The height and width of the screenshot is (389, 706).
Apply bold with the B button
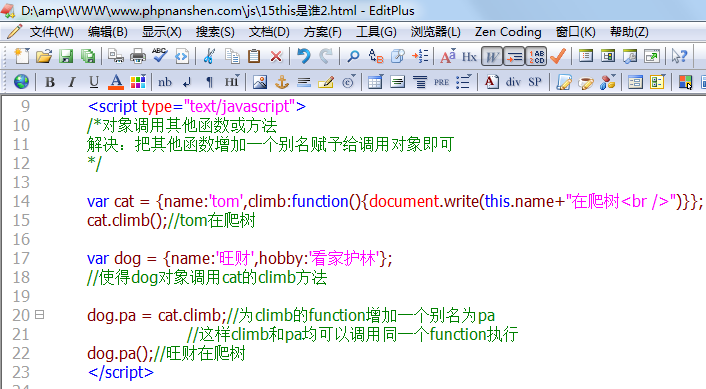pyautogui.click(x=50, y=82)
